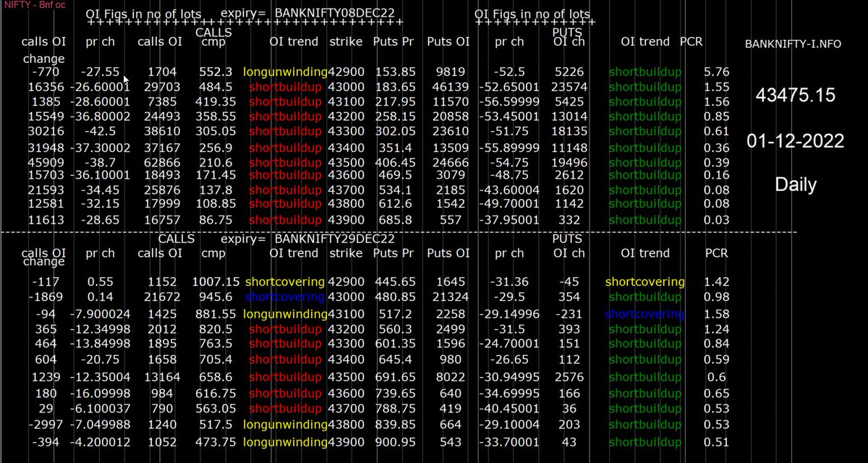Click Puts Pr value 406.45
The image size is (868, 463).
[394, 162]
